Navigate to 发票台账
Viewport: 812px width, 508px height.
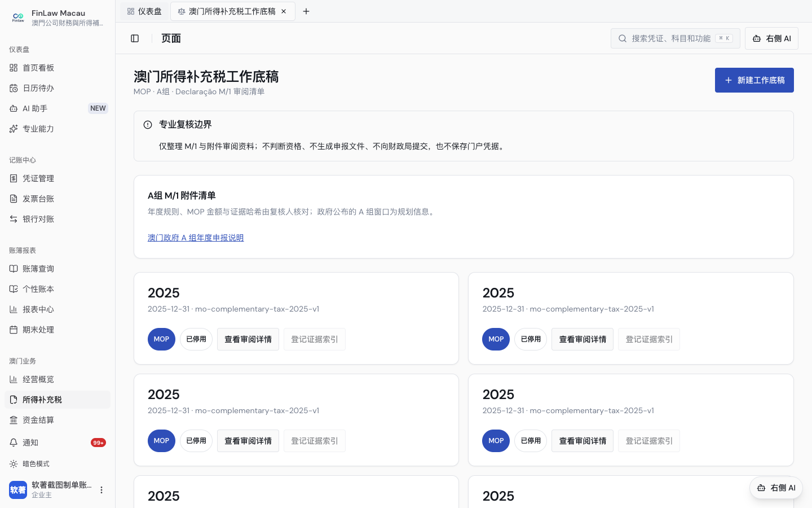tap(58, 199)
